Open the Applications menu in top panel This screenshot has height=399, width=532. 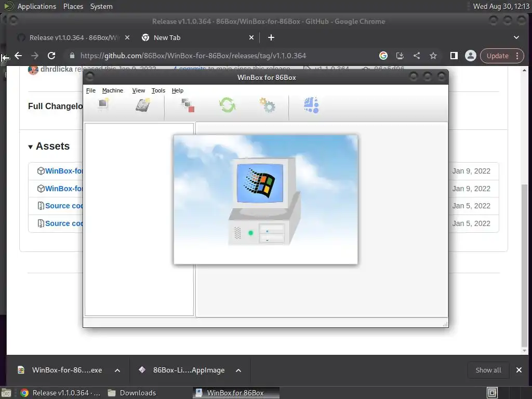[37, 6]
